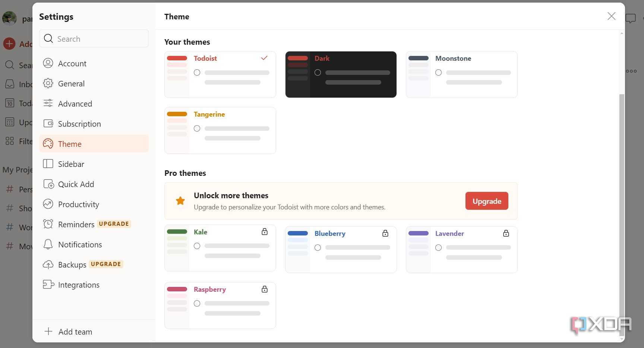This screenshot has width=644, height=348.
Task: Click the lock icon on Lavender theme
Action: (x=506, y=233)
